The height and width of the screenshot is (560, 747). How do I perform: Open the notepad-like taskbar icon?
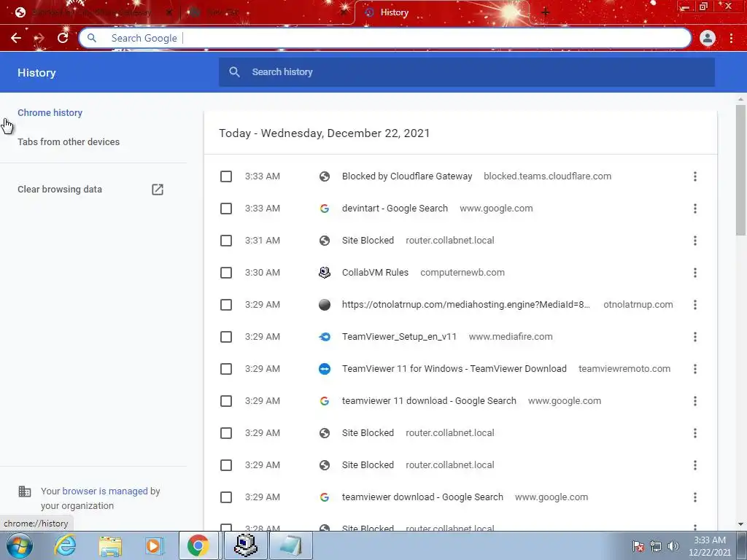pos(290,545)
